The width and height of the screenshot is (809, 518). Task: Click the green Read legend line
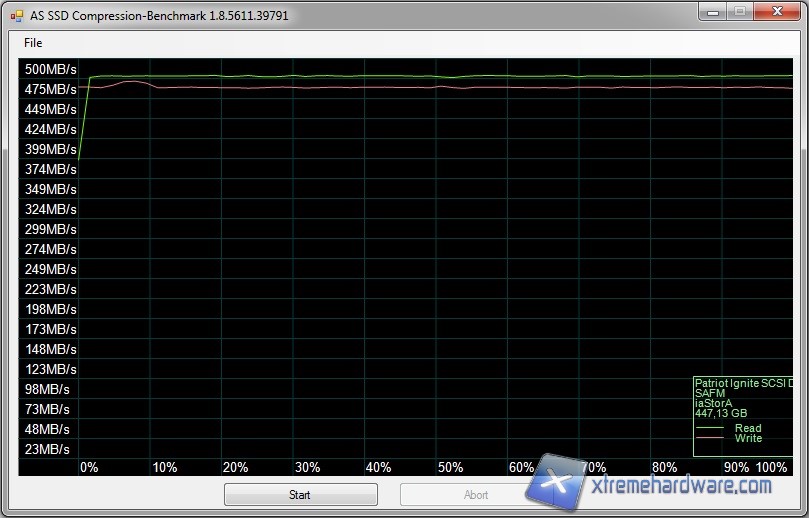coord(711,428)
